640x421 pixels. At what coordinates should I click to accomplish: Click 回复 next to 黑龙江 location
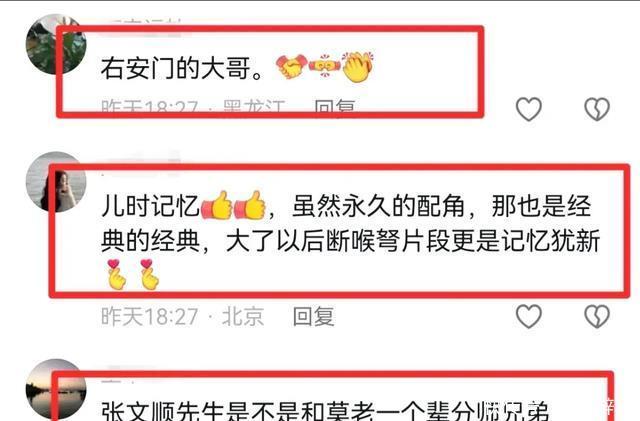pyautogui.click(x=335, y=106)
